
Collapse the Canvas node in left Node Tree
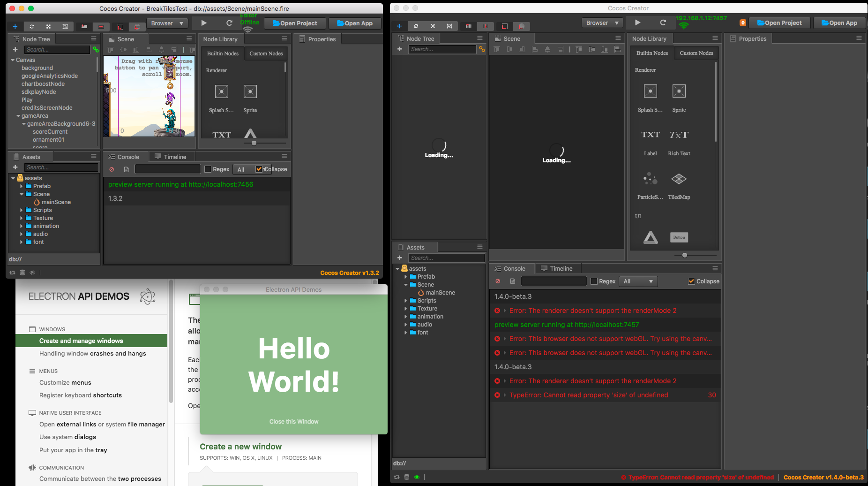13,60
